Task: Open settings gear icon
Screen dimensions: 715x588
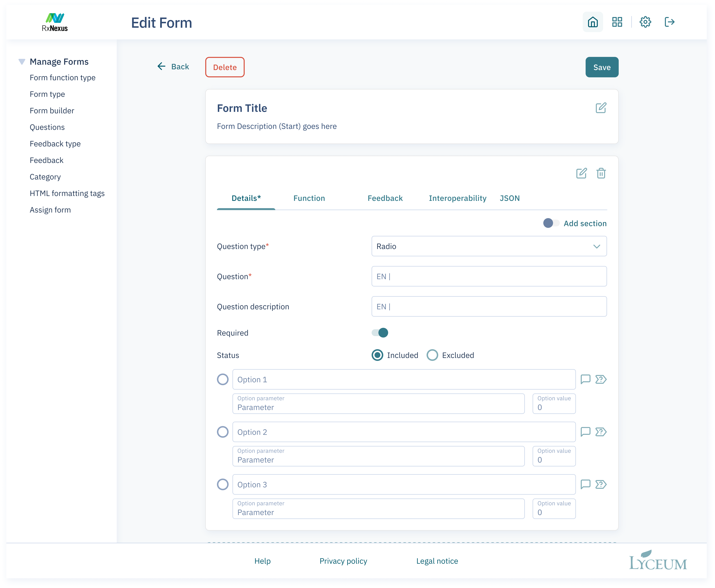Action: pos(645,22)
